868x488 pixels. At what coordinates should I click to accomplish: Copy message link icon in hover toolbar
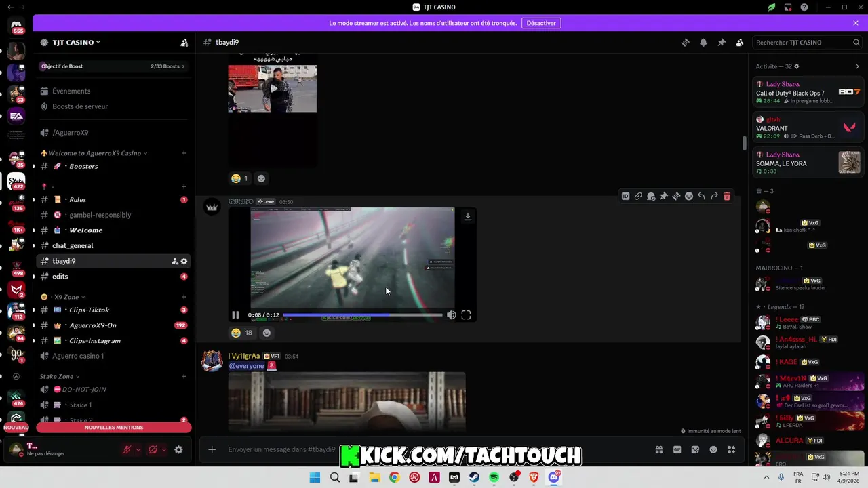point(638,196)
